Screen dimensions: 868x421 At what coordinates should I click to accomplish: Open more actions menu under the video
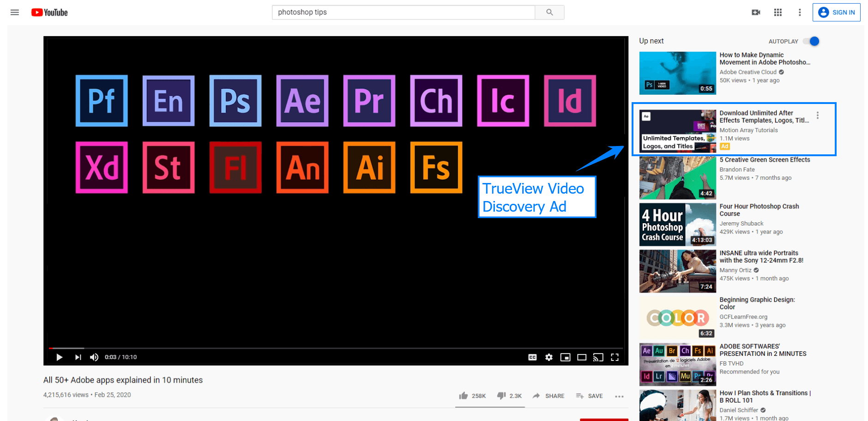[619, 396]
